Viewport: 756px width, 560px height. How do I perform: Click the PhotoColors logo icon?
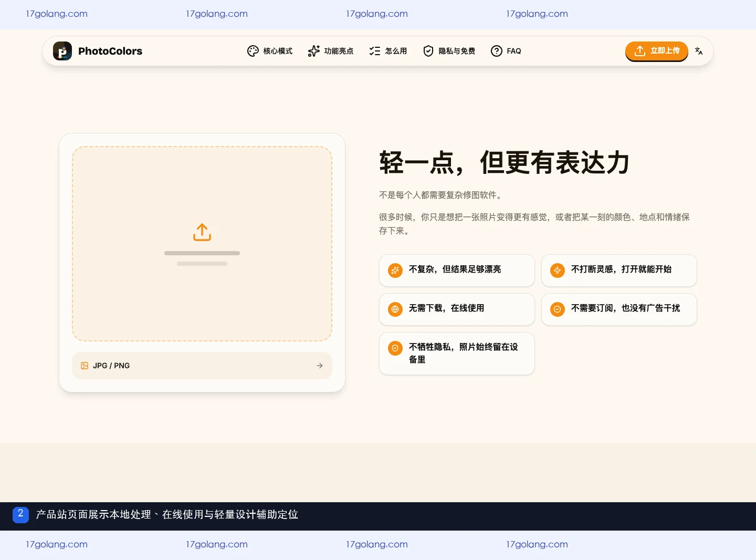tap(62, 51)
